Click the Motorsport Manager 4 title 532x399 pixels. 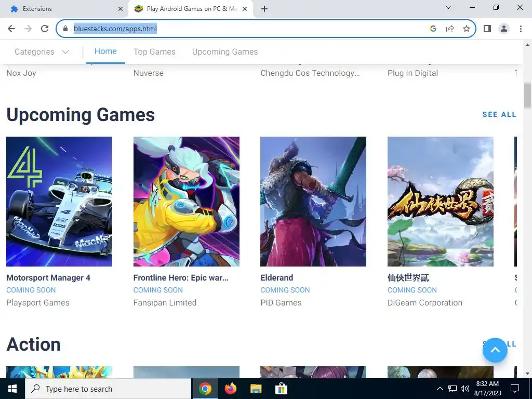click(x=48, y=278)
